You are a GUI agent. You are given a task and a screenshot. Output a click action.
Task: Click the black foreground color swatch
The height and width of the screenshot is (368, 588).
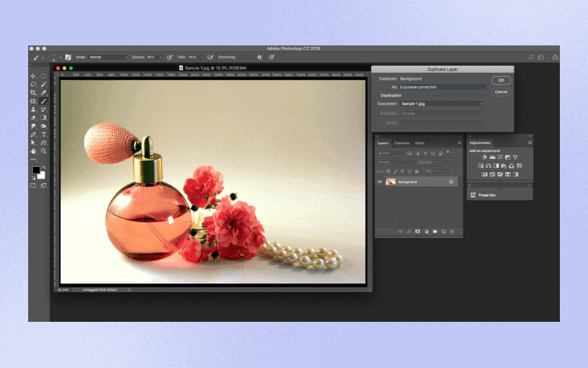pos(36,170)
